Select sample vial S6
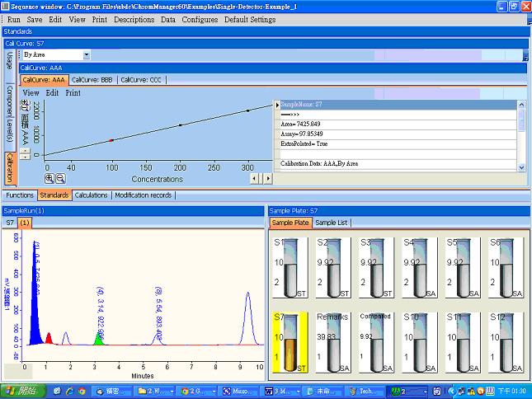The width and height of the screenshot is (532, 399). (506, 268)
